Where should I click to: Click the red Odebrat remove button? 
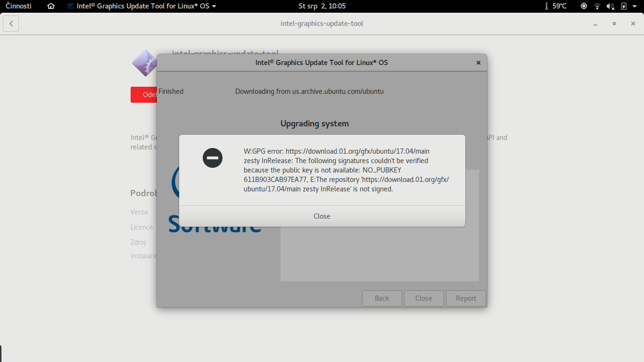(144, 95)
